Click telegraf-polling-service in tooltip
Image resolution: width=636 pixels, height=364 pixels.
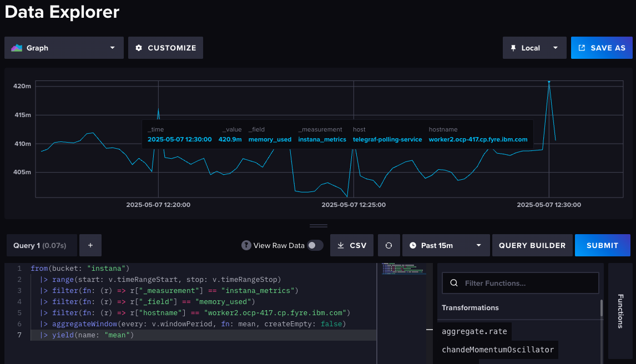[387, 139]
